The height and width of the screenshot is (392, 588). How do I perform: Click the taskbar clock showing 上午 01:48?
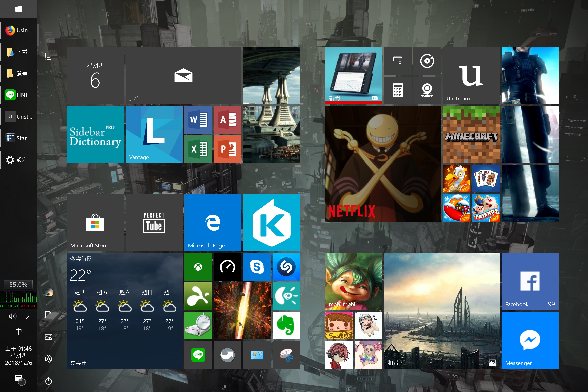(x=19, y=355)
